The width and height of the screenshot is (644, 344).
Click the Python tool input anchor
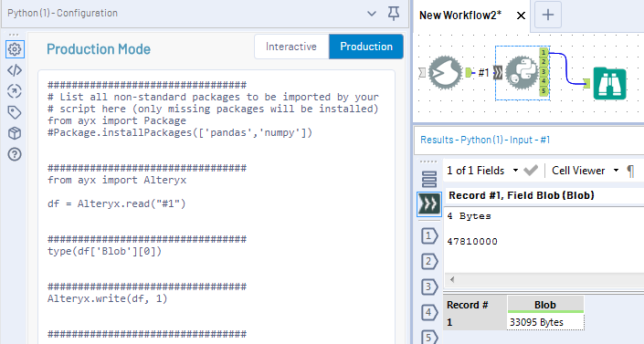[498, 73]
